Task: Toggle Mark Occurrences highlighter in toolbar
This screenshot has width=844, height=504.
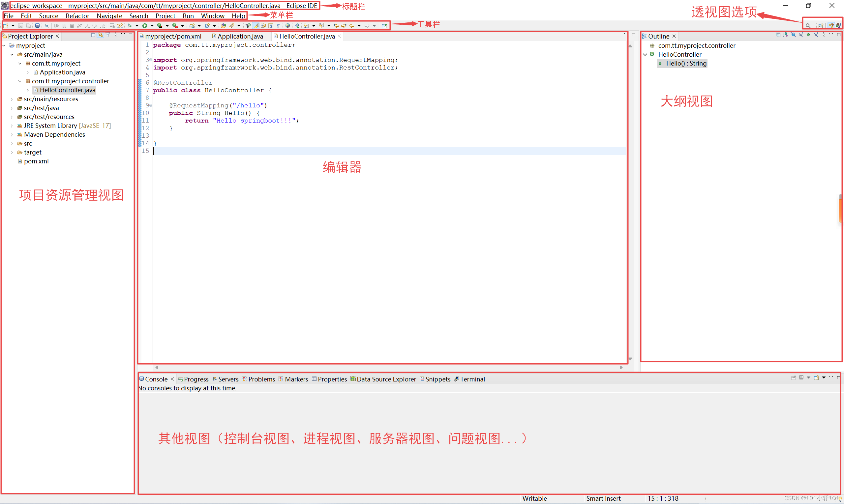Action: pos(256,25)
